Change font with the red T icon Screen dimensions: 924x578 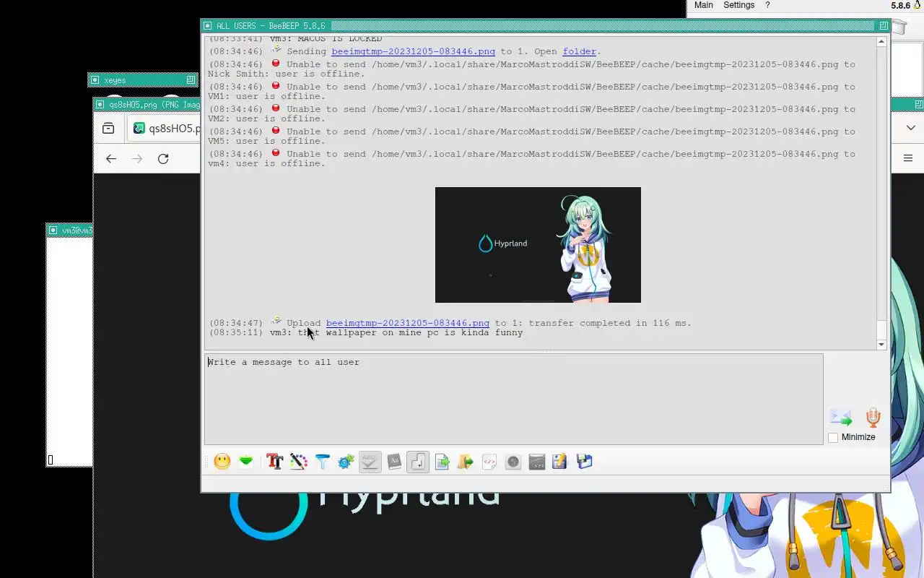pos(274,462)
